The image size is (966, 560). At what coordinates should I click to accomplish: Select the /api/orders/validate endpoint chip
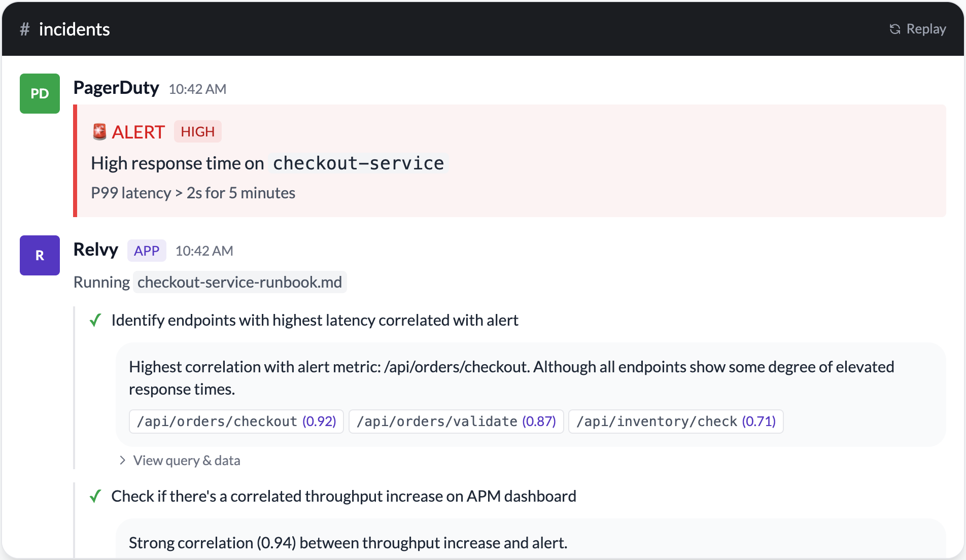tap(456, 422)
